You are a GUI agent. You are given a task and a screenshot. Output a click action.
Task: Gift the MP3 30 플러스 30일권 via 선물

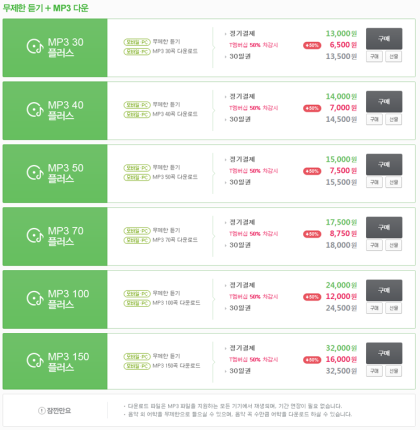394,56
